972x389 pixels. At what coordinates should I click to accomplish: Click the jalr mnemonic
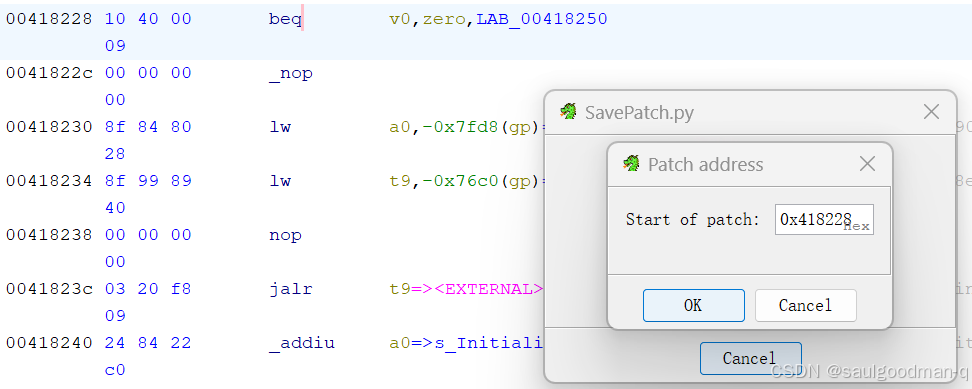pos(291,289)
